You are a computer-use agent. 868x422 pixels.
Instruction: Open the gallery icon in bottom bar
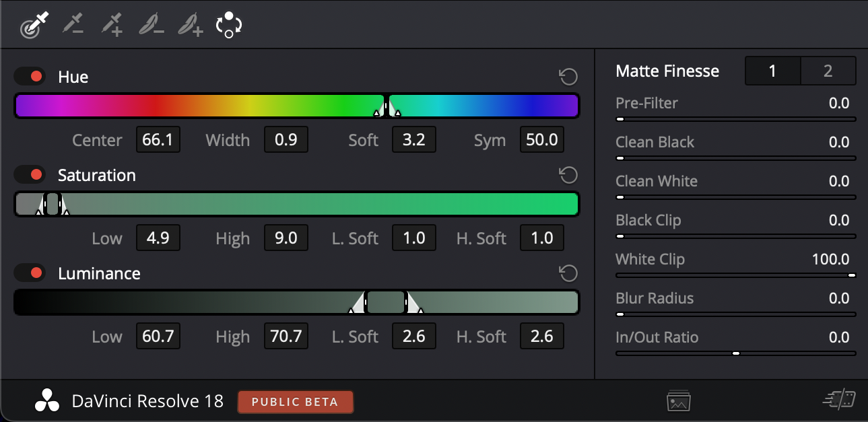click(x=679, y=402)
